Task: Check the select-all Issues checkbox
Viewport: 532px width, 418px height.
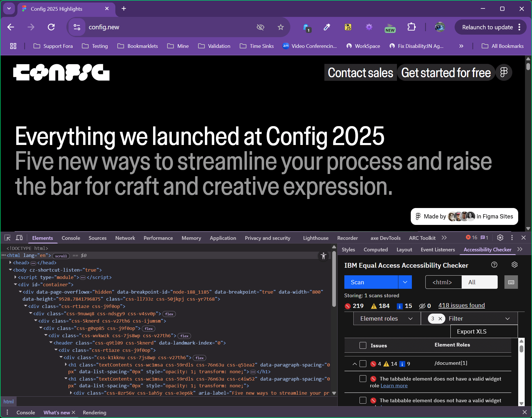Action: tap(363, 345)
